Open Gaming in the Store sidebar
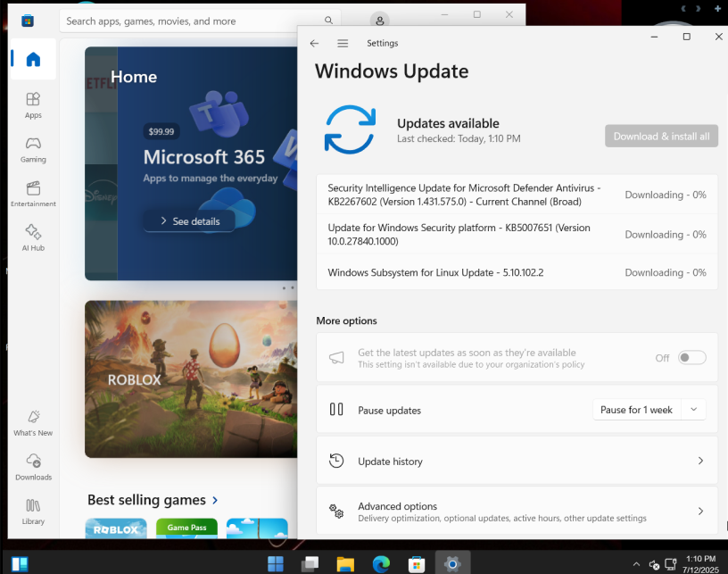The height and width of the screenshot is (574, 728). [33, 150]
